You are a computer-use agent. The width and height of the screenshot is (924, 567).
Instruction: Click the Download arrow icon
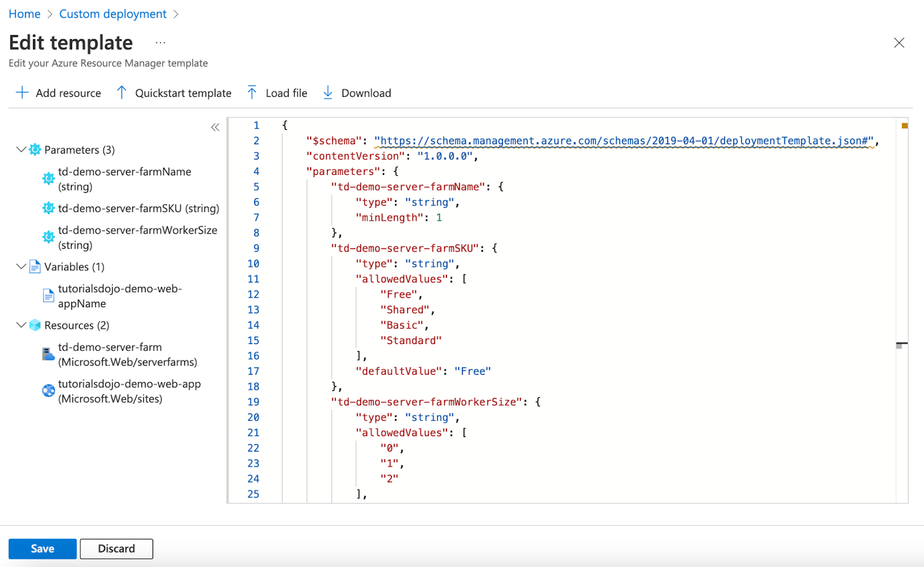(x=327, y=93)
